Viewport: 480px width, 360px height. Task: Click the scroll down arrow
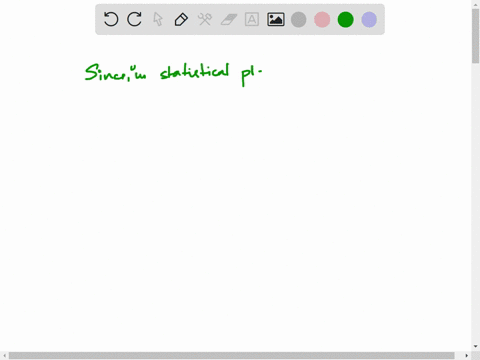click(476, 347)
